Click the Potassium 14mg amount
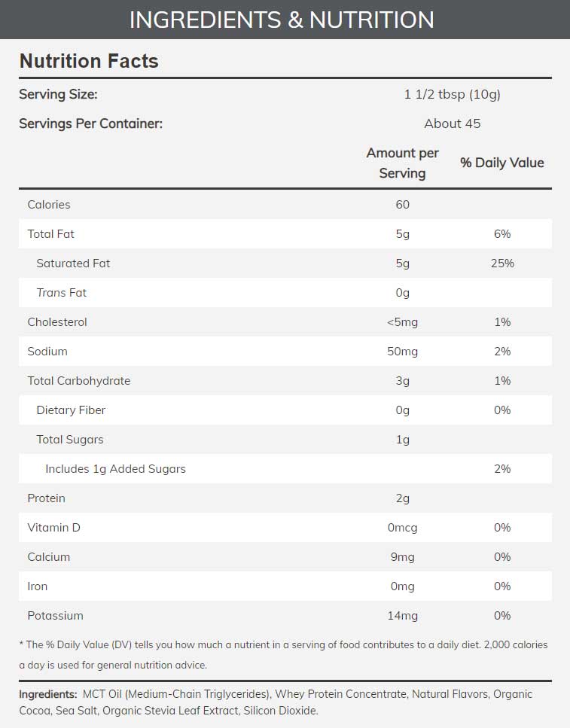Screen dimensions: 570x728 (x=402, y=616)
